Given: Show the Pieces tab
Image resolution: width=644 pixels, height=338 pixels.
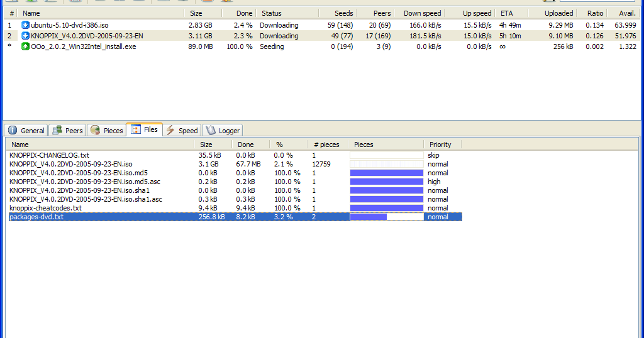Looking at the screenshot, I should click(x=107, y=131).
